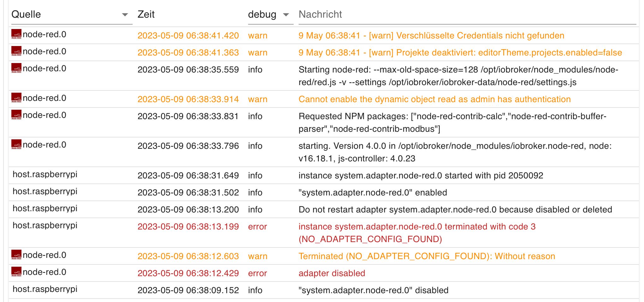Click timestamp 2023-05-09 06:38:35.559
This screenshot has height=302, width=644.
(x=188, y=69)
